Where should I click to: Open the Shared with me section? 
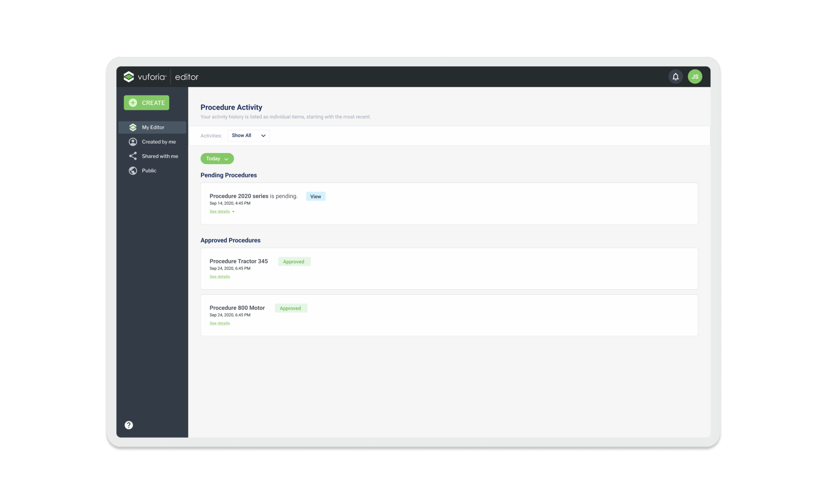[x=160, y=156]
